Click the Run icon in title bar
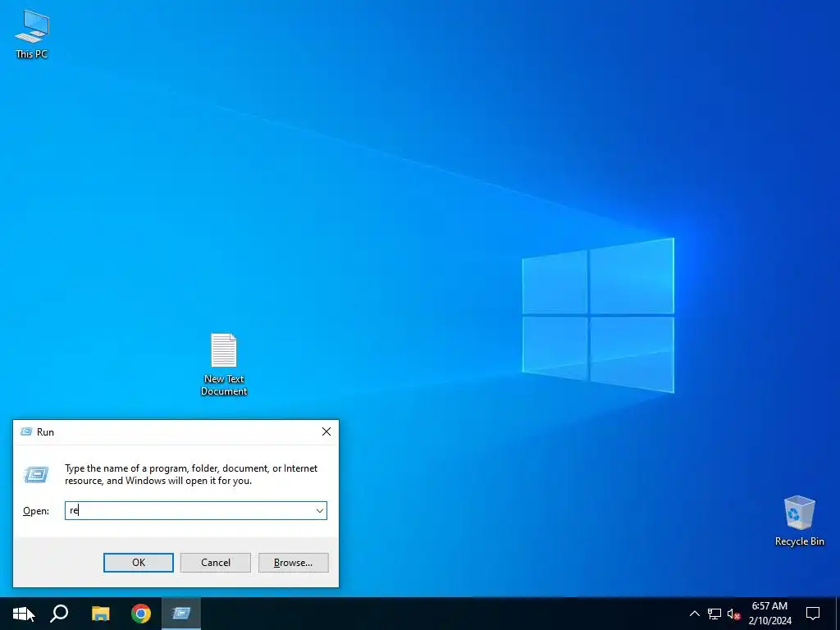Viewport: 840px width, 630px height. click(x=25, y=431)
